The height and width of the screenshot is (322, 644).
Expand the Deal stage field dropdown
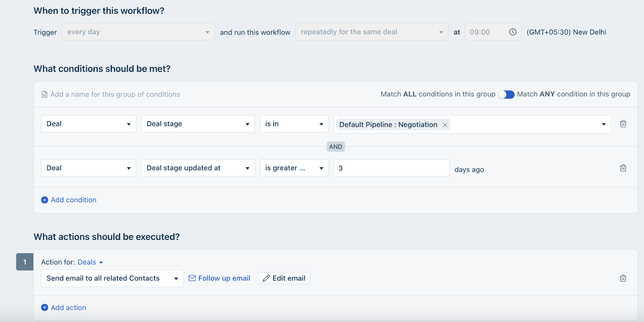(x=198, y=124)
